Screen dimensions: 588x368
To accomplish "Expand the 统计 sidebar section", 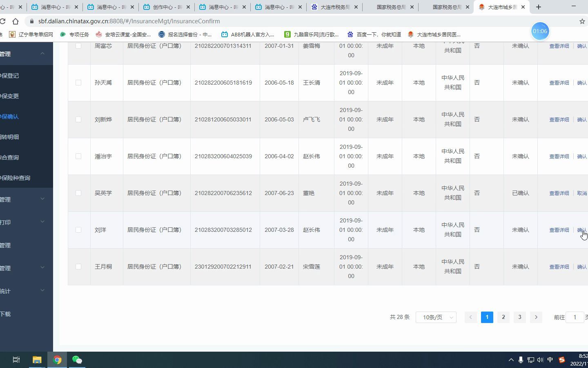I will pyautogui.click(x=27, y=291).
